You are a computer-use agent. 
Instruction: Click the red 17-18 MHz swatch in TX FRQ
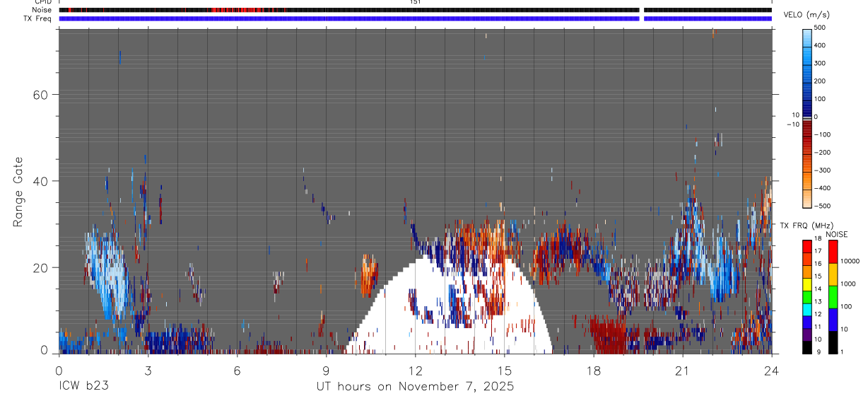[x=807, y=246]
